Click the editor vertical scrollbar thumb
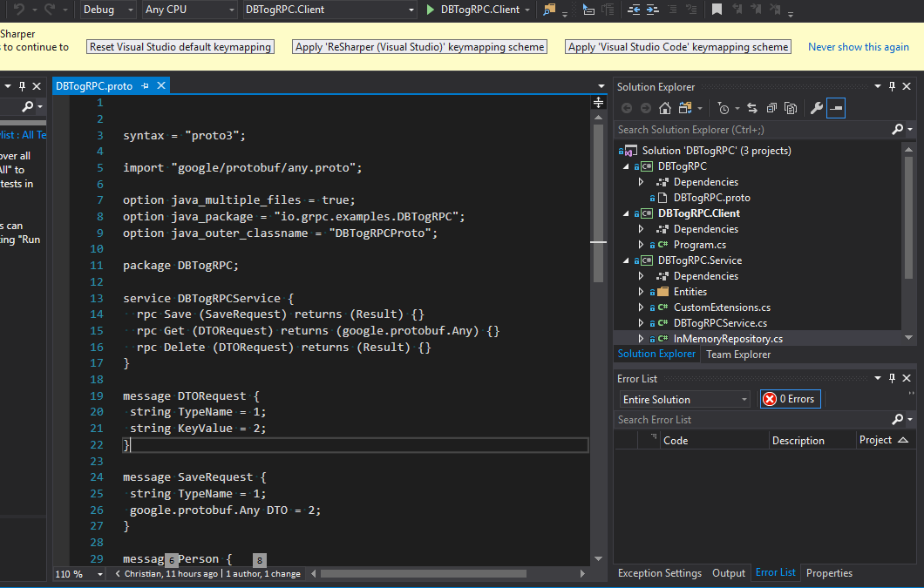The width and height of the screenshot is (924, 588). pos(598,203)
